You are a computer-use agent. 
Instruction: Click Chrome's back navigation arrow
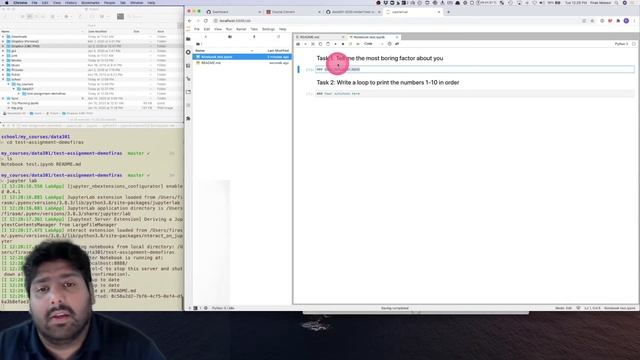pos(190,21)
